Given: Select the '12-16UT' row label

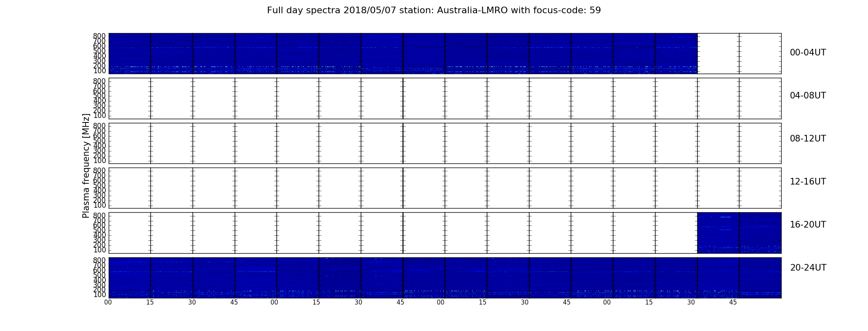Looking at the screenshot, I should [x=808, y=182].
